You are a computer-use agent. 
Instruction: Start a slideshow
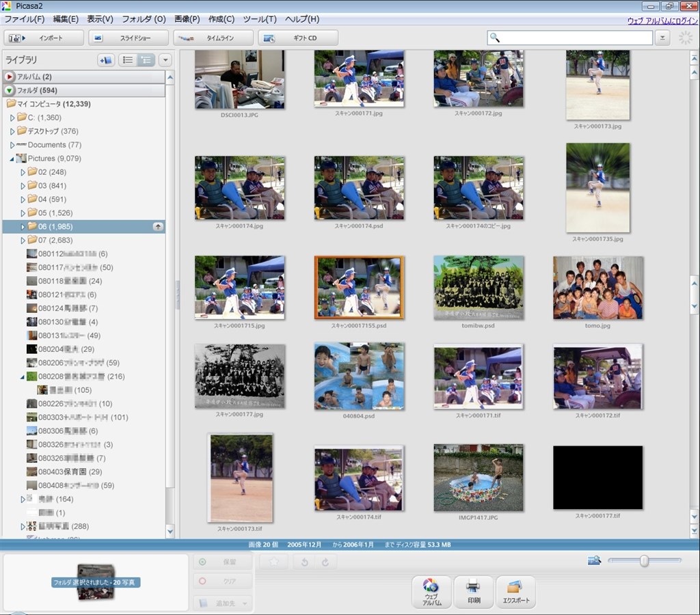tap(130, 38)
